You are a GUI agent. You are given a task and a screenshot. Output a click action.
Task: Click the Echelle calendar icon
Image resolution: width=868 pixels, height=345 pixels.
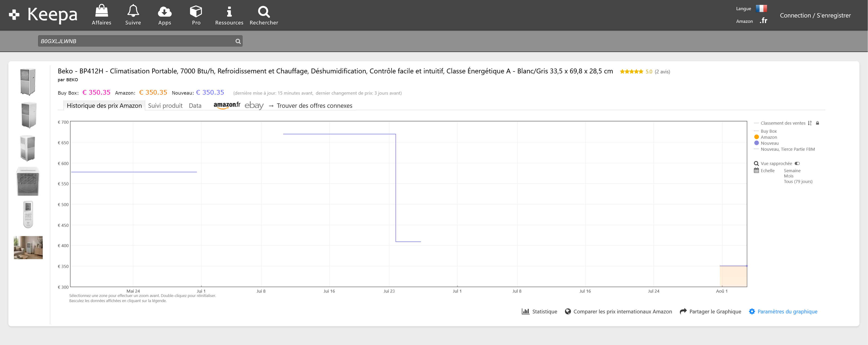point(756,171)
